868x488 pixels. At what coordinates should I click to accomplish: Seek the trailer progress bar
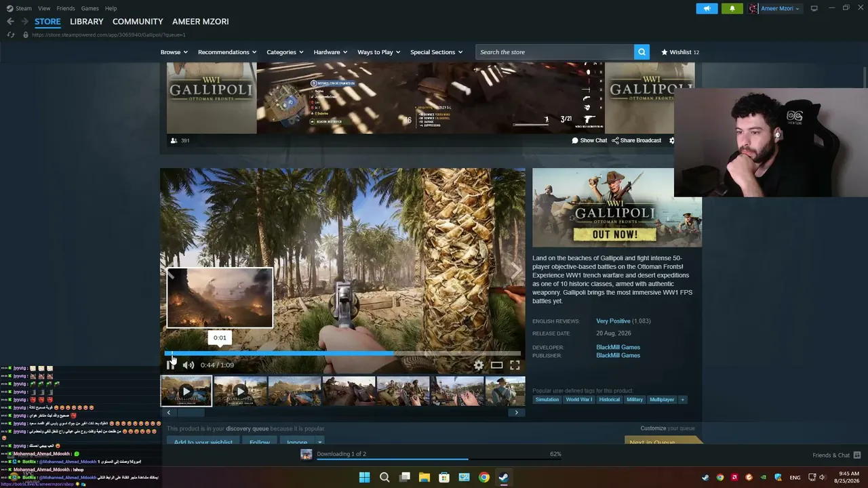point(342,353)
